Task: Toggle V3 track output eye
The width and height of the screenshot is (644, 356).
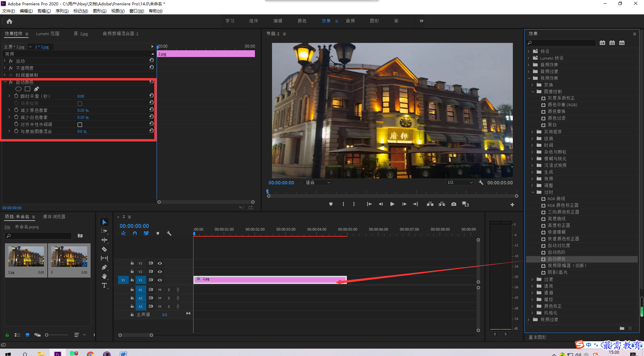Action: tap(160, 263)
